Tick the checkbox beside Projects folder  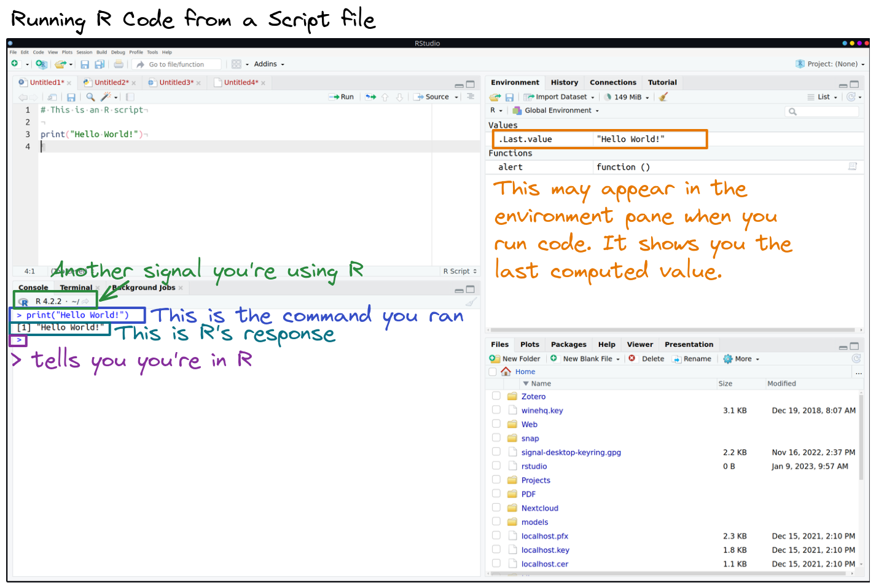496,480
